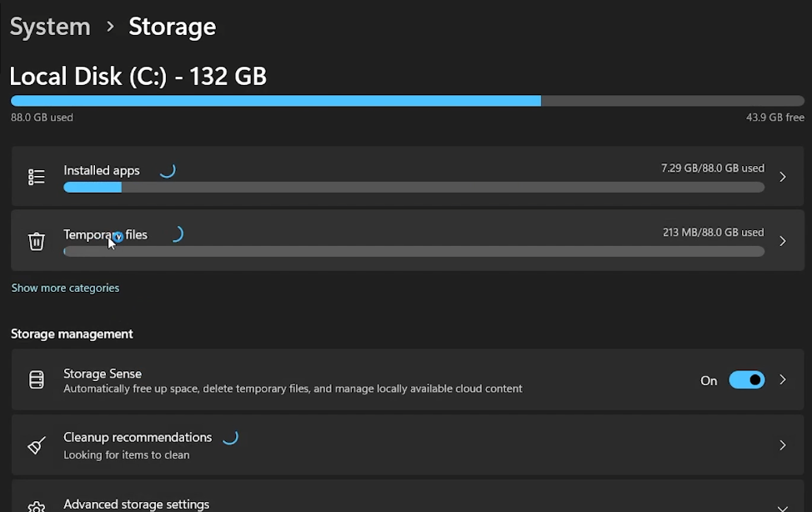Image resolution: width=812 pixels, height=512 pixels.
Task: Expand Advanced storage settings down arrow
Action: (x=782, y=507)
